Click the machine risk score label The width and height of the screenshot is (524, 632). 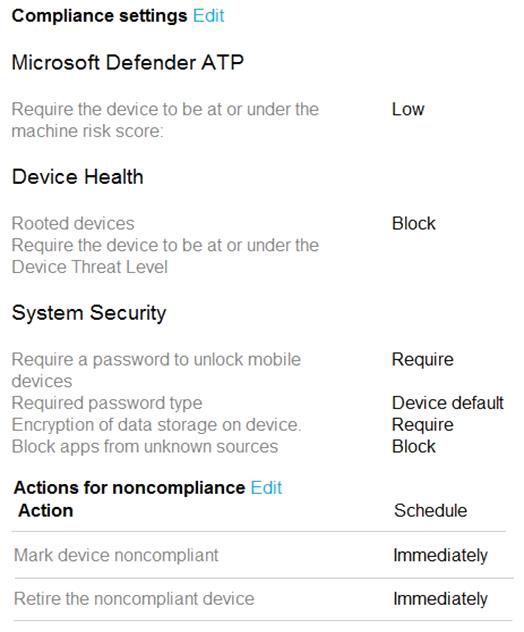pyautogui.click(x=165, y=120)
